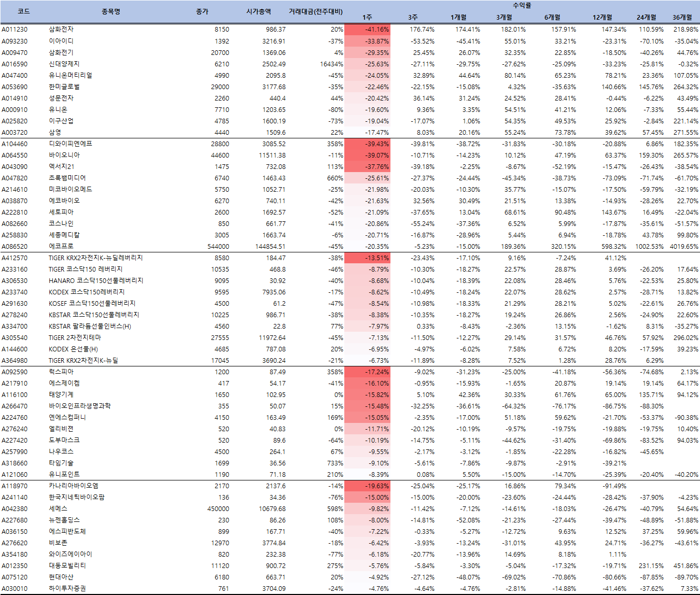Select the 삼화전기 name cell
The width and height of the screenshot is (700, 595).
coord(61,52)
